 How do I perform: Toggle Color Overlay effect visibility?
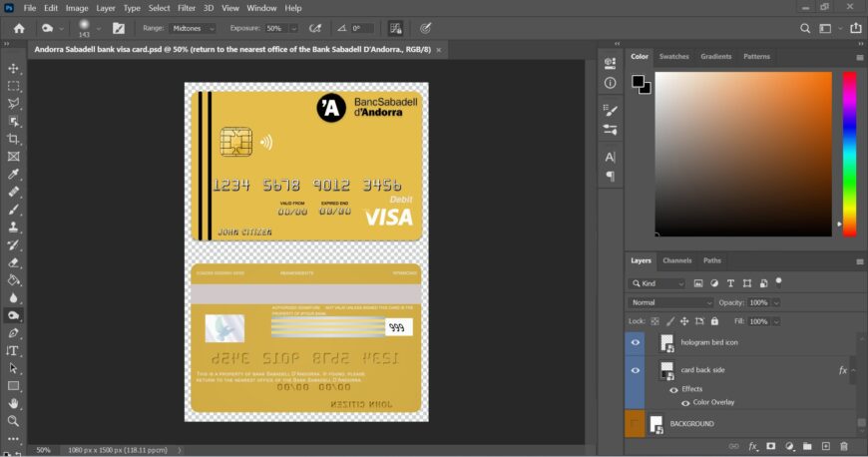point(685,403)
